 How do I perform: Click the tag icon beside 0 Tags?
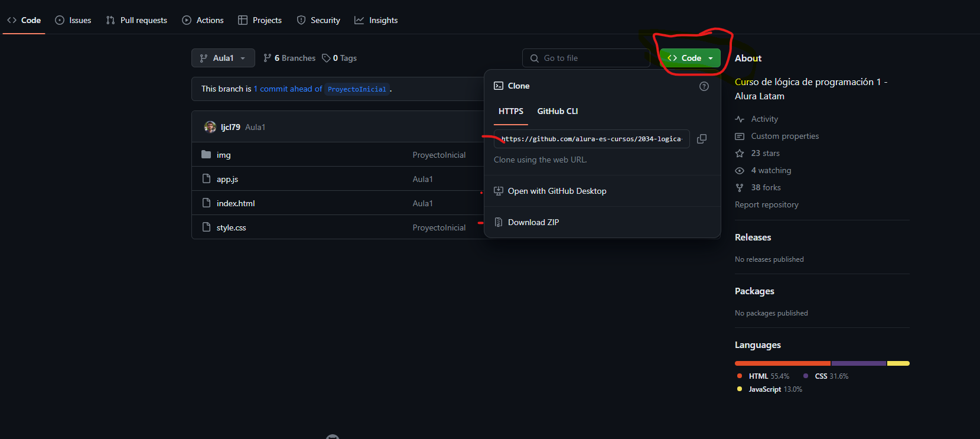(326, 58)
